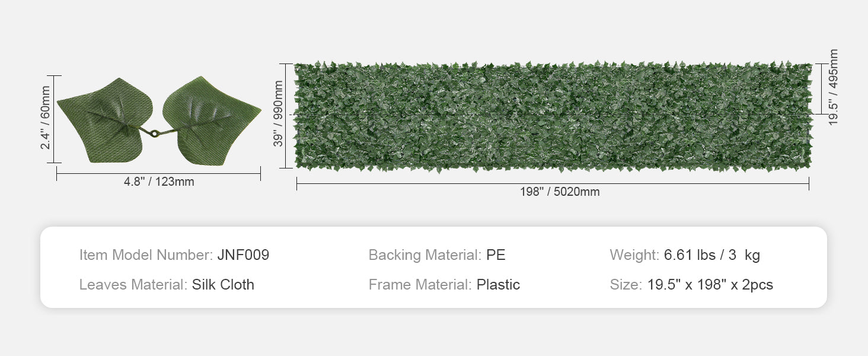
Task: Select the Silk Cloth value text
Action: coord(223,285)
